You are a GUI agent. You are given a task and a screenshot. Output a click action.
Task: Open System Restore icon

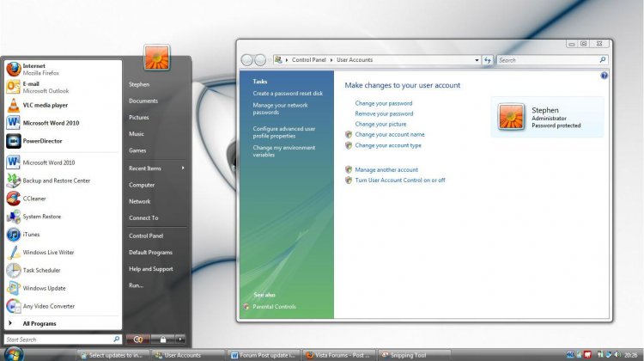(x=14, y=217)
